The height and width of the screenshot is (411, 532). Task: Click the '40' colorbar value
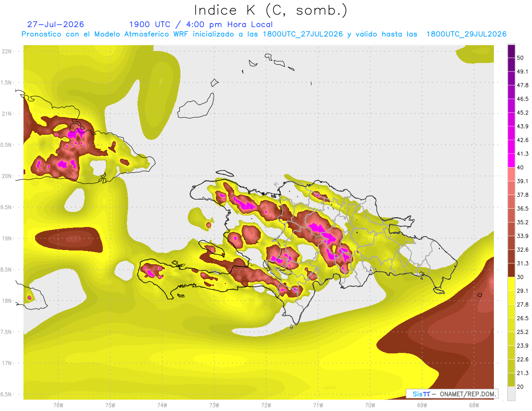click(x=520, y=168)
